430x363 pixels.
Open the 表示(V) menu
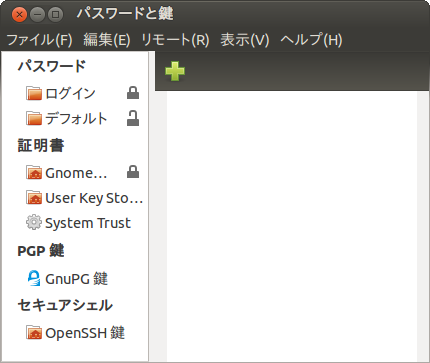click(x=245, y=40)
